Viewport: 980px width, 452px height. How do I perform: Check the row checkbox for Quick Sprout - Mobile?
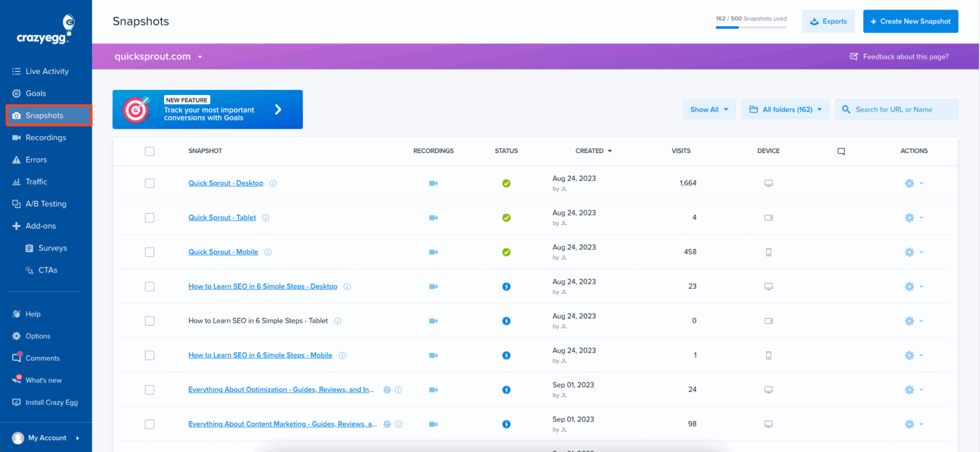(x=149, y=252)
